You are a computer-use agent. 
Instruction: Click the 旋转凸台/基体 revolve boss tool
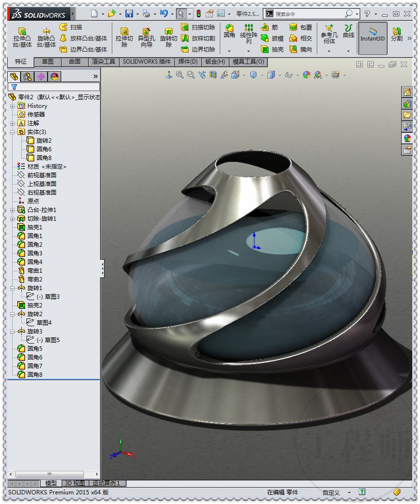pos(46,38)
